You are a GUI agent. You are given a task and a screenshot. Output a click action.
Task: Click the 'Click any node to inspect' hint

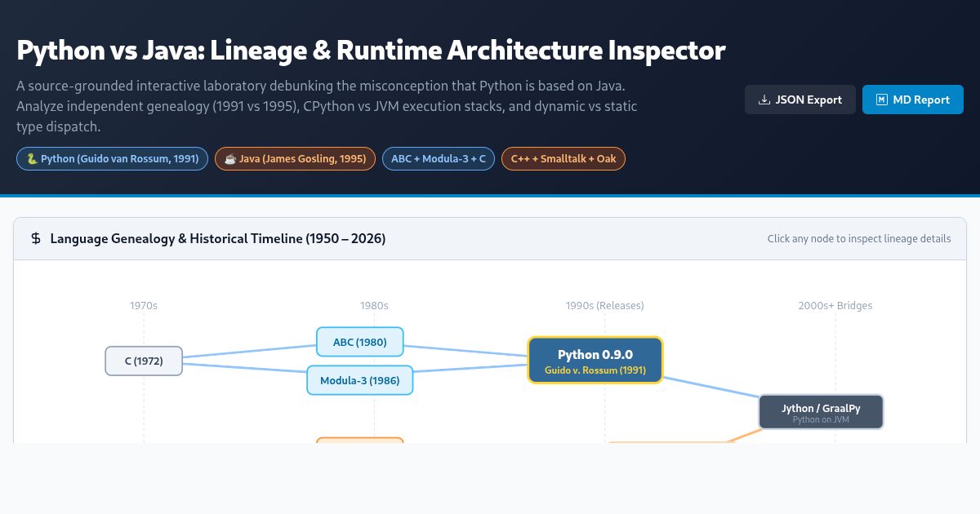pos(859,239)
